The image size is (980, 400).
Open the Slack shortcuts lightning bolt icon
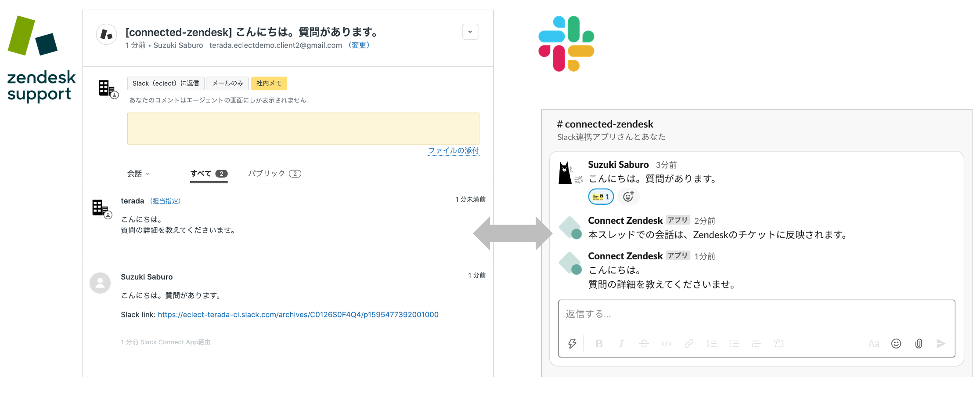pyautogui.click(x=572, y=344)
